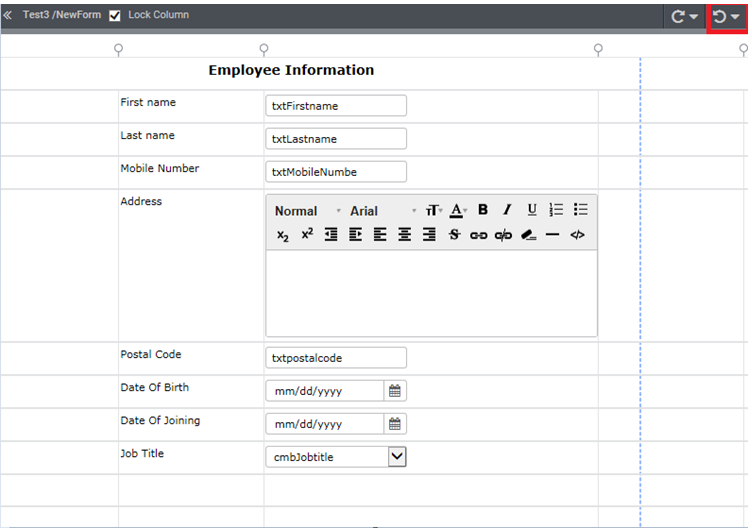This screenshot has width=752, height=530.
Task: Toggle Underline in the rich text toolbar
Action: (532, 210)
